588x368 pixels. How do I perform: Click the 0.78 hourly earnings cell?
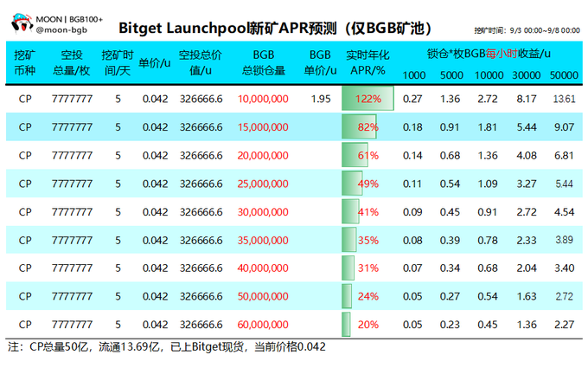click(487, 240)
